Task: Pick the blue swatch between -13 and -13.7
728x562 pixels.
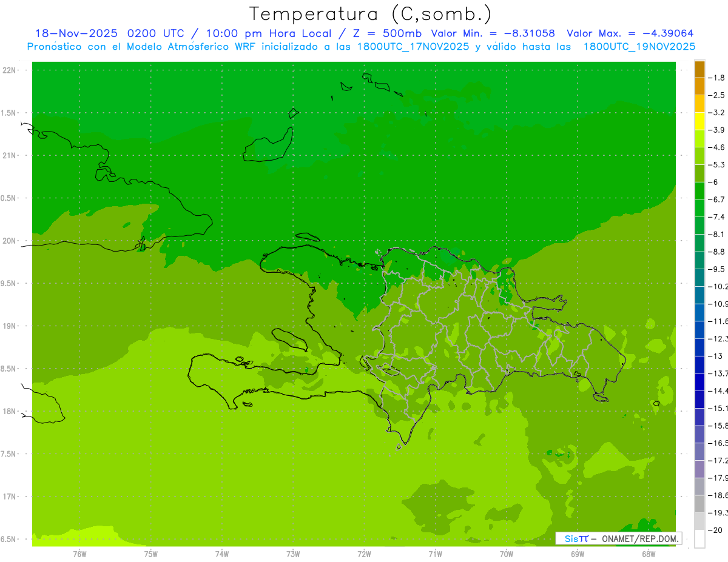Action: point(699,364)
